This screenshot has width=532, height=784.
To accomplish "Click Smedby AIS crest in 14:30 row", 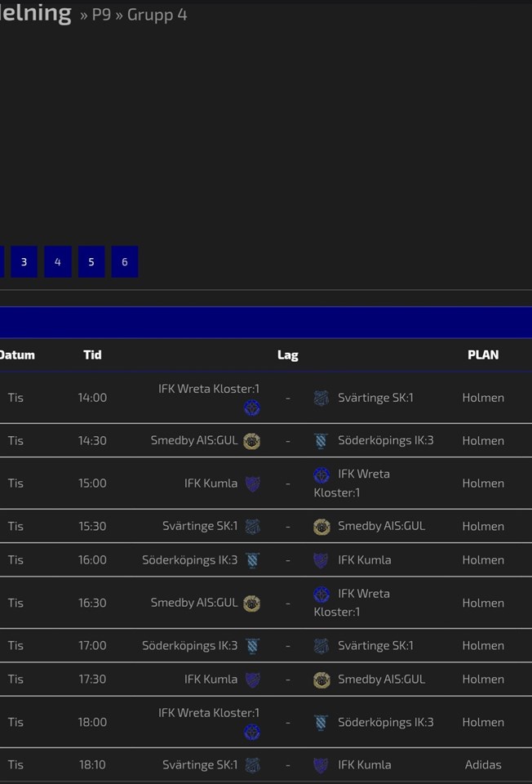I will pyautogui.click(x=252, y=441).
